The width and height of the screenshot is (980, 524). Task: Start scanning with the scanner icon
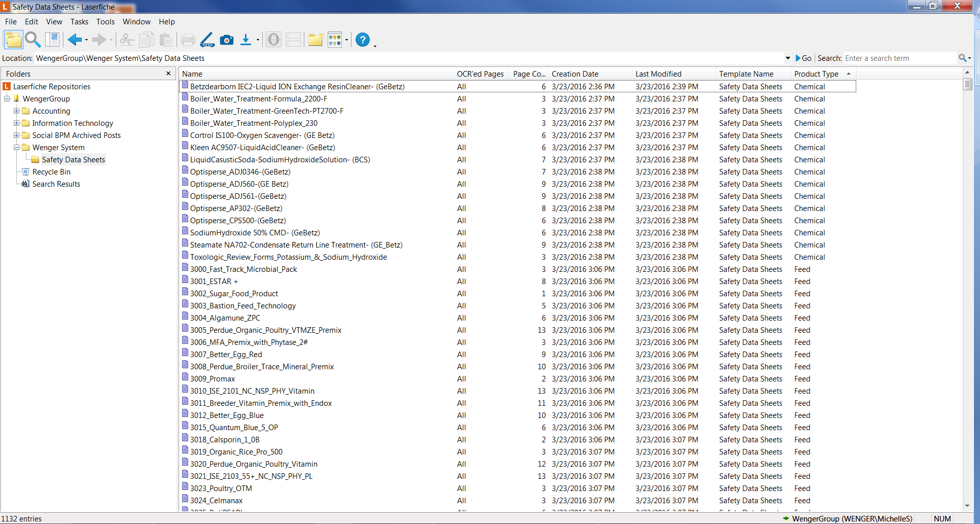coord(207,40)
